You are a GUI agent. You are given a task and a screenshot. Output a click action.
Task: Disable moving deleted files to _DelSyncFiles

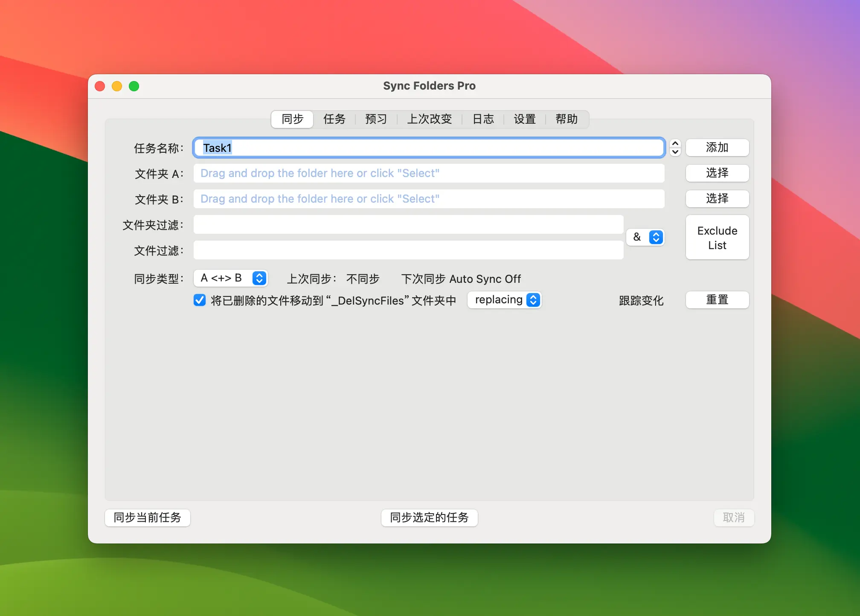(x=199, y=300)
